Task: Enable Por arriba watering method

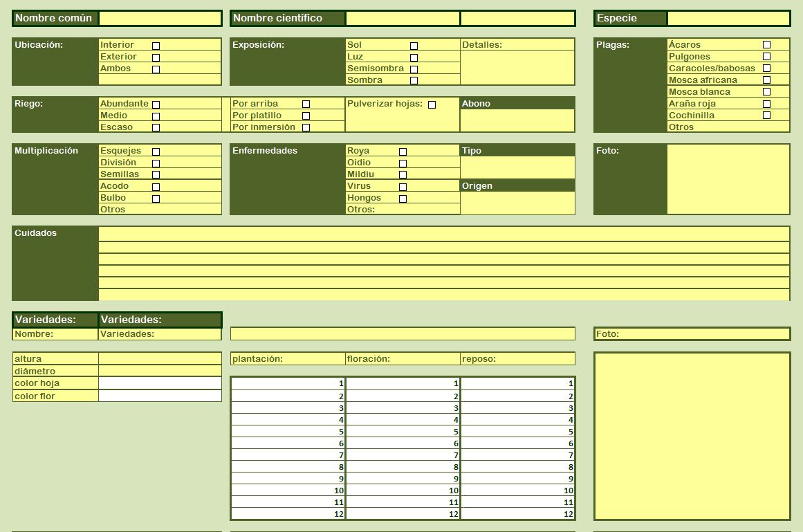Action: [x=306, y=104]
